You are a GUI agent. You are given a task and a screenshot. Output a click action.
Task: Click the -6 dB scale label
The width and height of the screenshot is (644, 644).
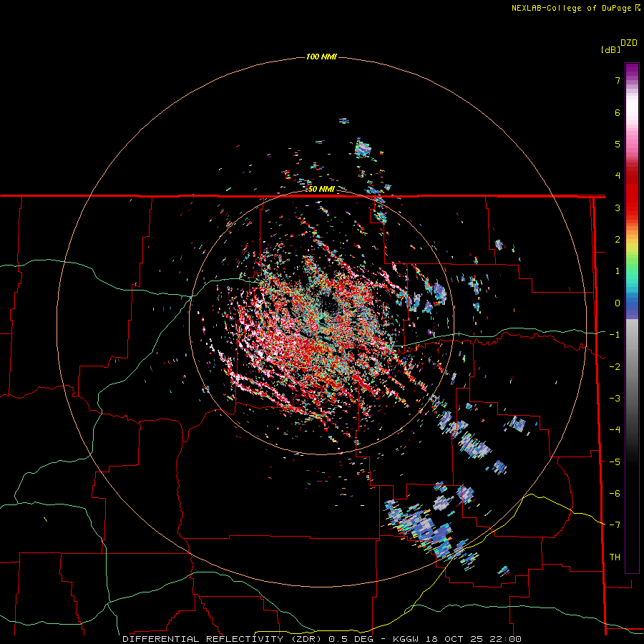[615, 494]
